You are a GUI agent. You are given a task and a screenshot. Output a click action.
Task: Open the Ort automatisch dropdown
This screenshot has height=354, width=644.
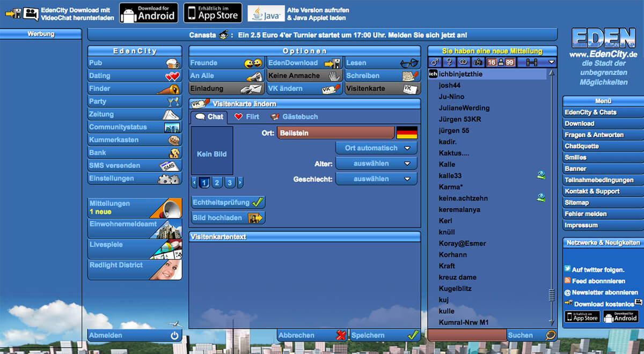(x=377, y=148)
